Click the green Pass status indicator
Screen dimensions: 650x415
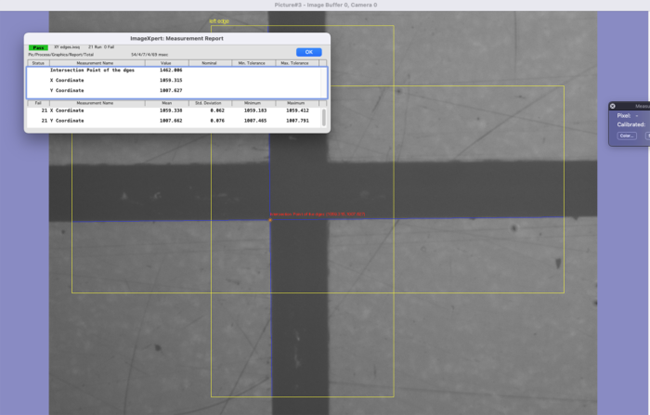pos(39,48)
